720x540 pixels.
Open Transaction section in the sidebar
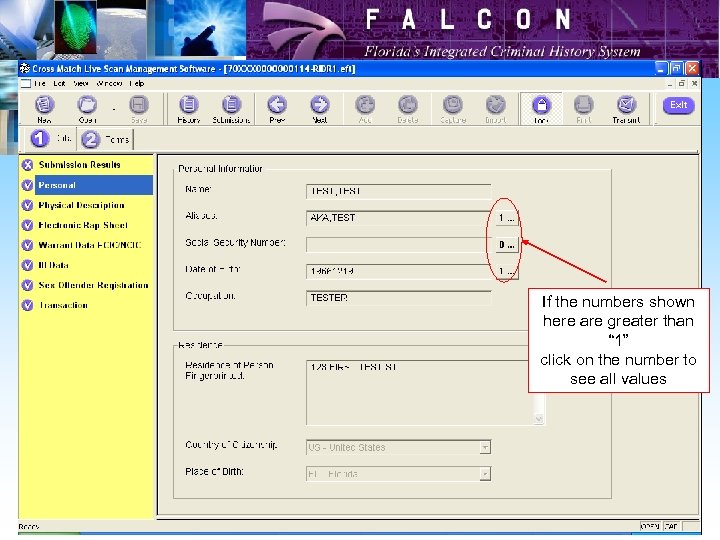pos(63,305)
